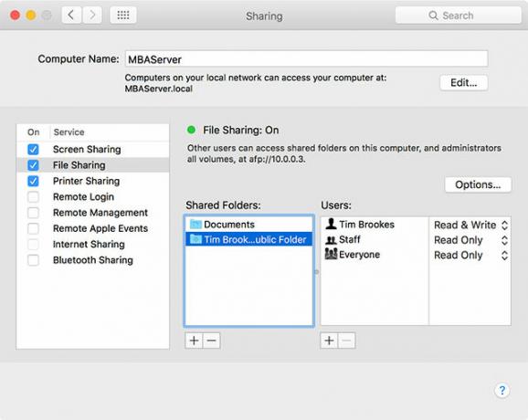Uncheck Printer Sharing service
This screenshot has height=420, width=528.
click(33, 181)
